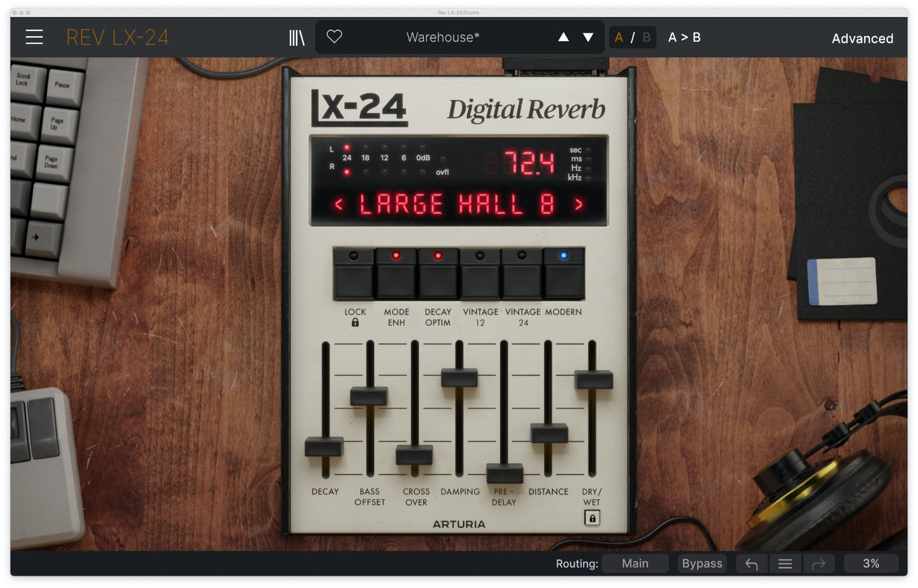Toggle the VINTAGE 12 mode

point(480,274)
